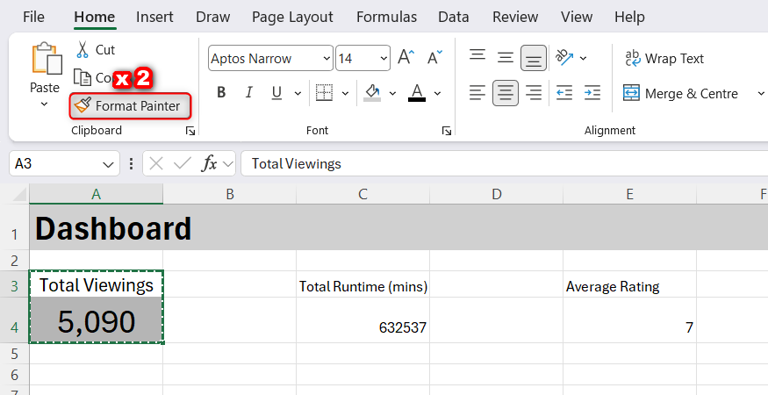Screen dimensions: 768x395
Task: Expand the fx function dropdown arrow
Action: pos(228,164)
